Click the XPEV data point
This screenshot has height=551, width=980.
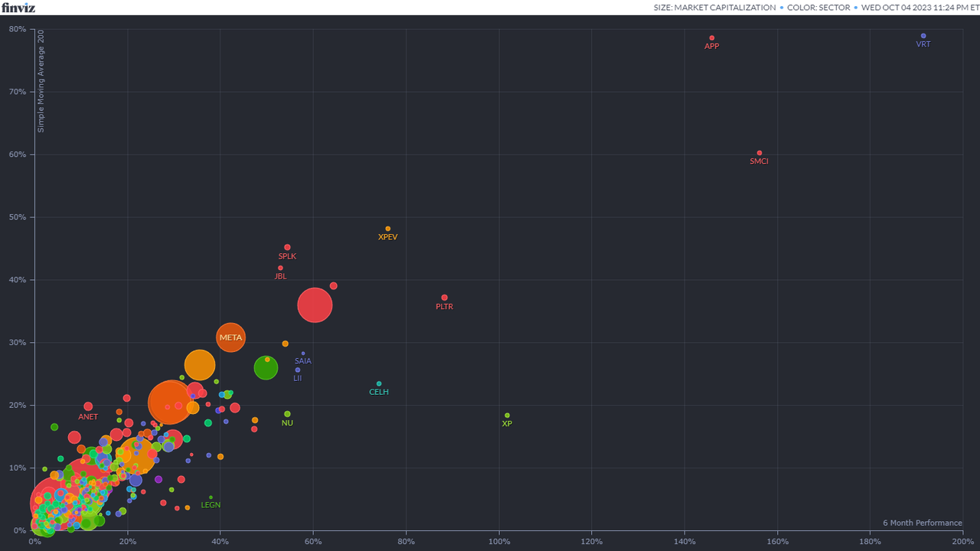click(388, 228)
